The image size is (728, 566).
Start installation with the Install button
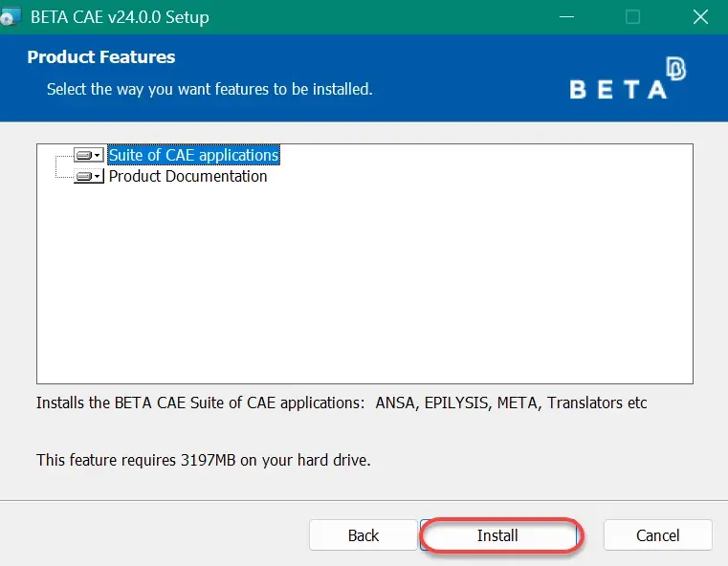[497, 535]
